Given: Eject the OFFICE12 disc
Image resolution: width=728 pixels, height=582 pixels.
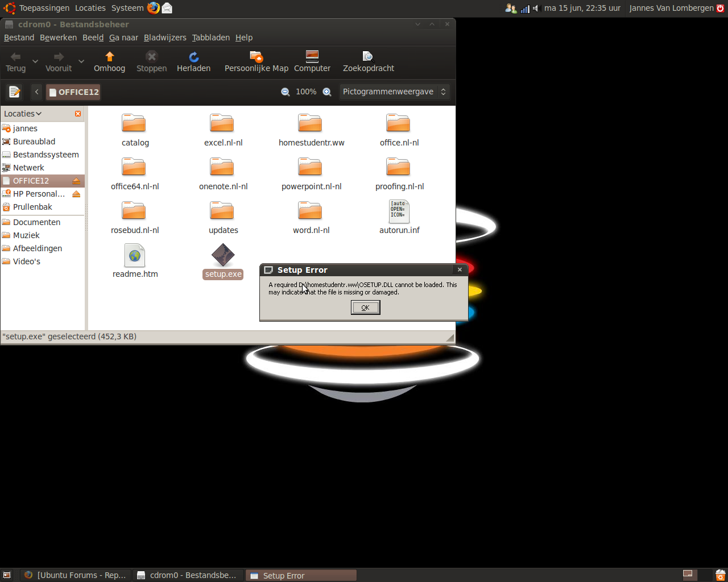Looking at the screenshot, I should point(76,181).
